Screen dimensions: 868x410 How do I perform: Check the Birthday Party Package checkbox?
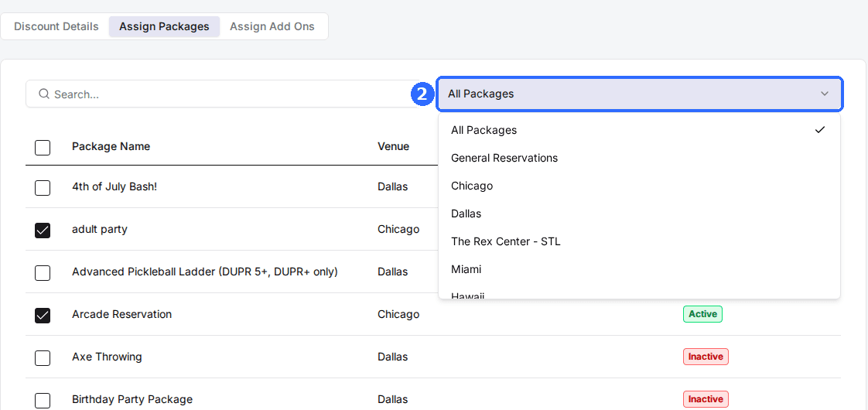[43, 401]
